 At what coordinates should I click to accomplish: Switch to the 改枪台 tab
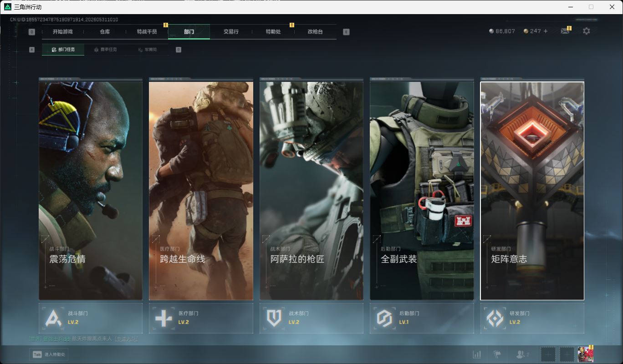coord(315,32)
